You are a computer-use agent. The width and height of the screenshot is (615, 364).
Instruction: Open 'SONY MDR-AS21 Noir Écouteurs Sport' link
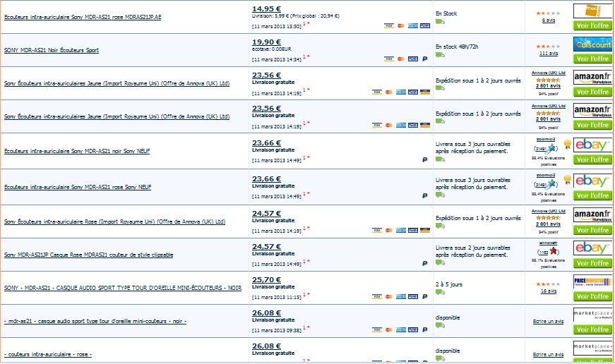coord(52,50)
